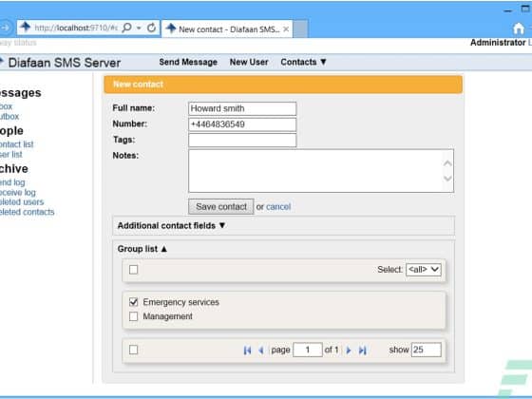Image resolution: width=532 pixels, height=399 pixels.
Task: Open the Send log sidebar link
Action: [x=12, y=182]
